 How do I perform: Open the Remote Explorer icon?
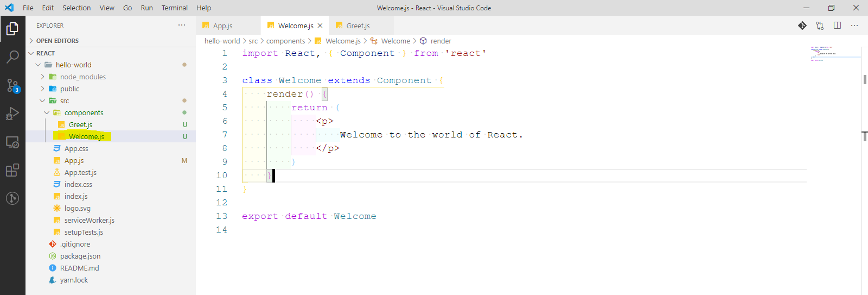point(12,142)
